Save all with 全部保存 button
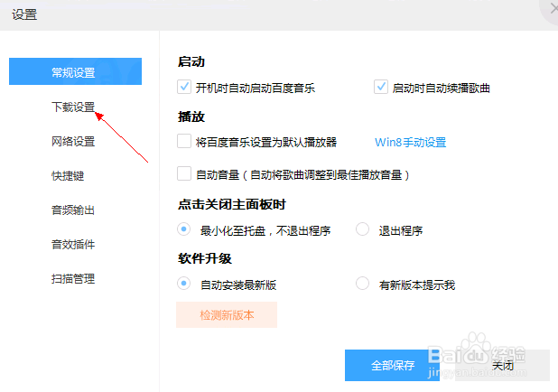The width and height of the screenshot is (558, 392). tap(392, 365)
